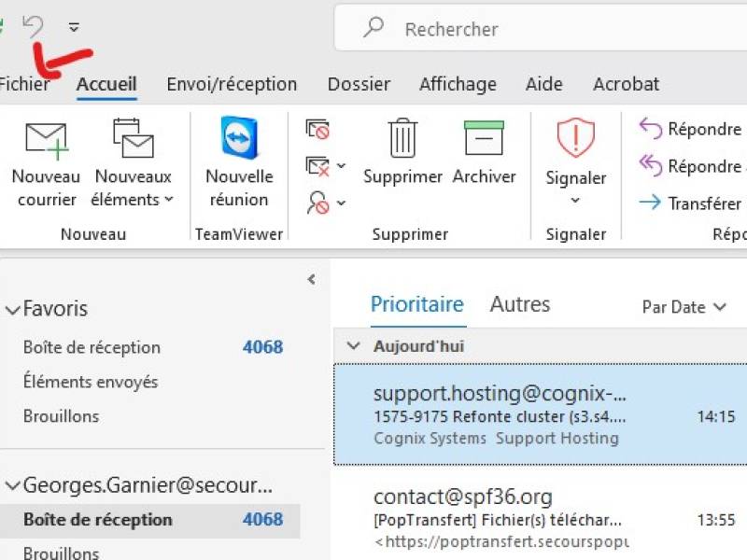Expand the Clean Up dropdown arrow
Image resolution: width=747 pixels, height=560 pixels.
coord(341,166)
